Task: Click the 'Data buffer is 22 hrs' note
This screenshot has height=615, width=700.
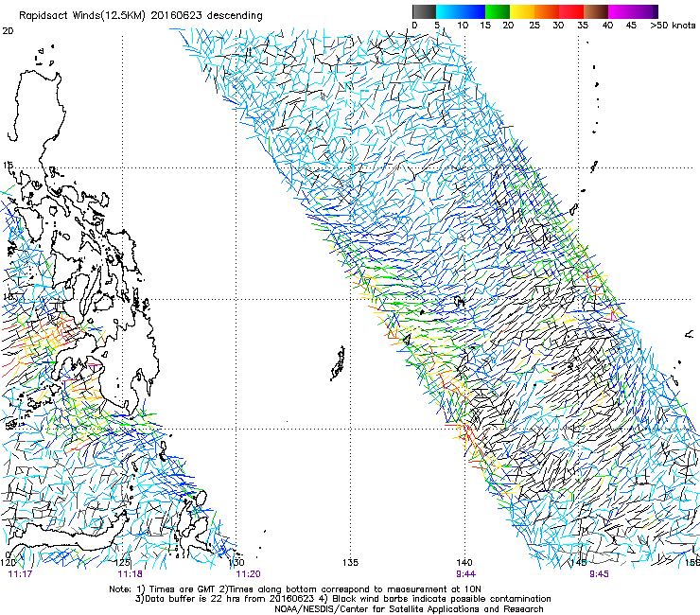Action: [x=225, y=599]
